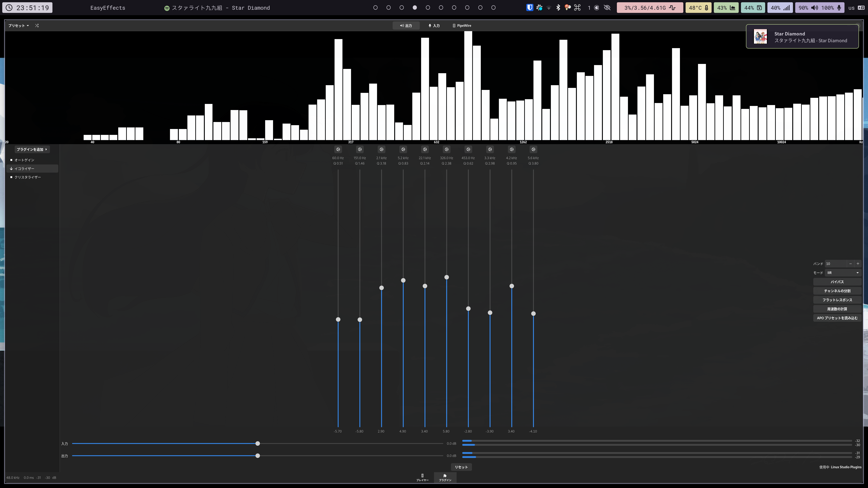This screenshot has height=488, width=868.
Task: Toggle the バイパス button
Action: (x=837, y=282)
